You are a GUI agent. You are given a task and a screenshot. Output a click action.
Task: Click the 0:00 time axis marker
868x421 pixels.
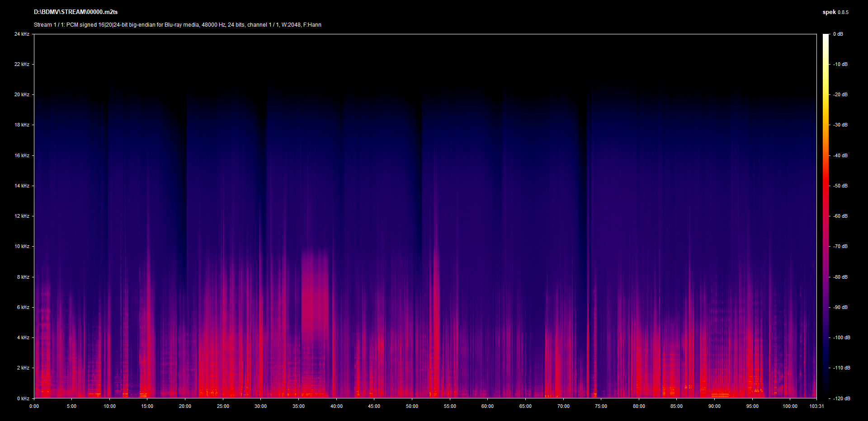(x=34, y=406)
